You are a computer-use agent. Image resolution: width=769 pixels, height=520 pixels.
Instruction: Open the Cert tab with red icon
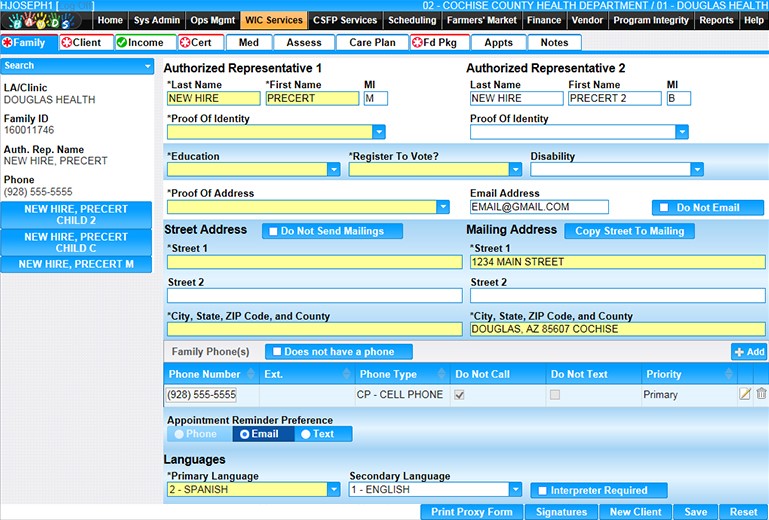201,43
